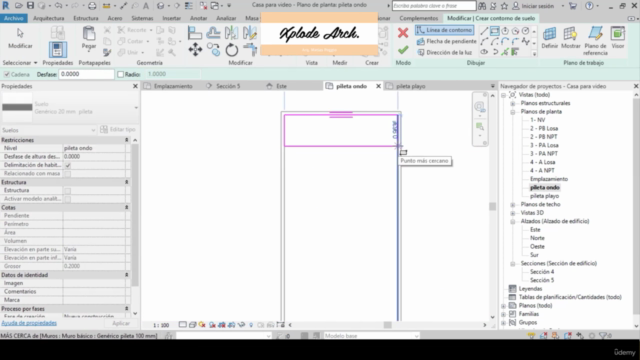640x360 pixels.
Task: Collapse the Cotas section
Action: 127,207
